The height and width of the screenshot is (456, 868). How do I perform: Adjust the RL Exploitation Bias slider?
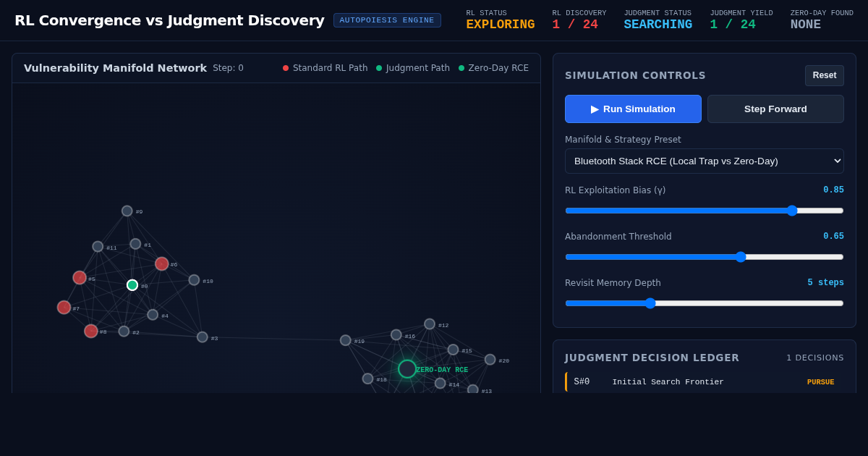click(705, 211)
